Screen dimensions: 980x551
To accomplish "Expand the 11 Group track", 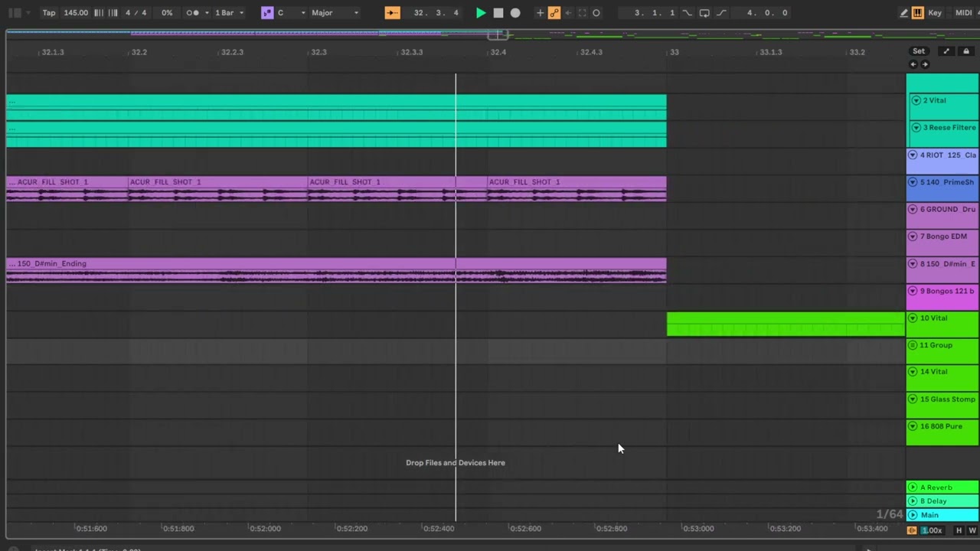I will pyautogui.click(x=913, y=345).
